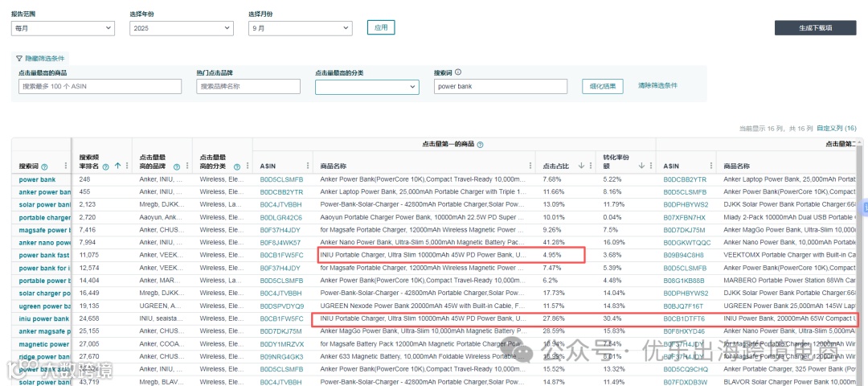
Task: Open the column menu dots for 搜索频率排名
Action: [127, 166]
